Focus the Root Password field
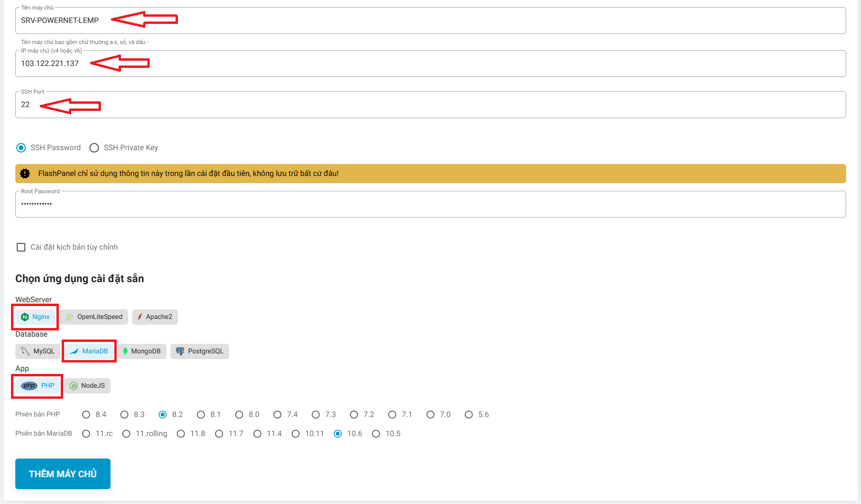Viewport: 861px width, 504px height. pos(430,204)
